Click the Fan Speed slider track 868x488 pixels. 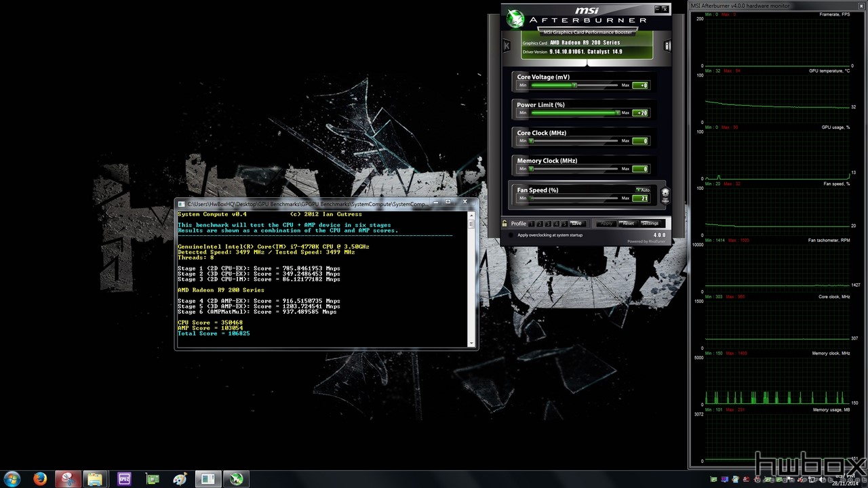[574, 199]
